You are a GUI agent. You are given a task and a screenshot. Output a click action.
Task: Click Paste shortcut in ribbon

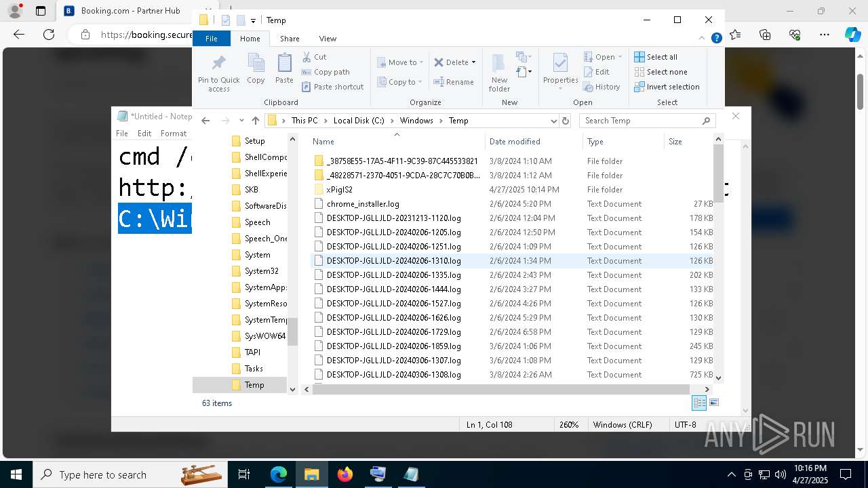pos(332,87)
